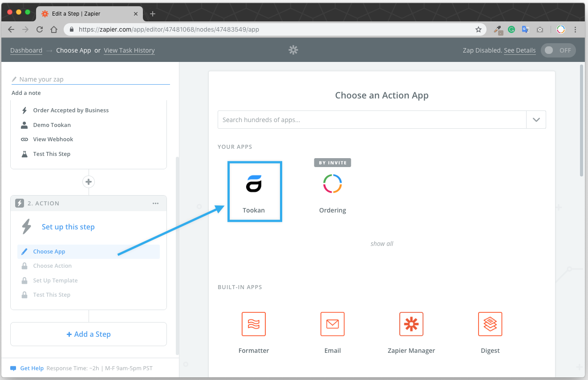Select the Ordering app icon
This screenshot has height=380, width=588.
(x=333, y=184)
